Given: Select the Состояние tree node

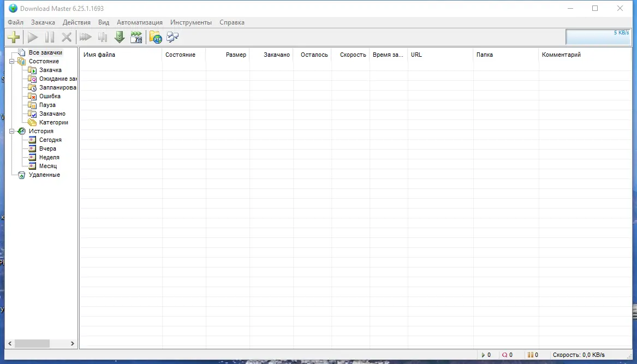Looking at the screenshot, I should pos(44,61).
